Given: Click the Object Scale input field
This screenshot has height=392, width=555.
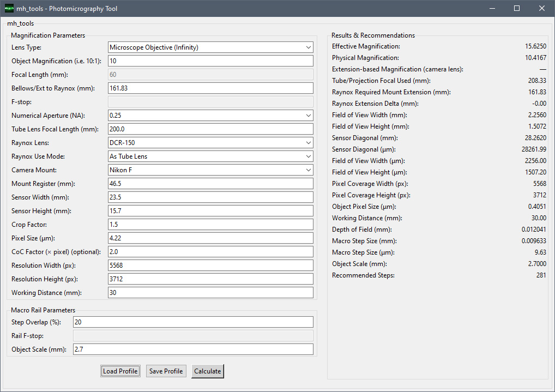Looking at the screenshot, I should (193, 349).
